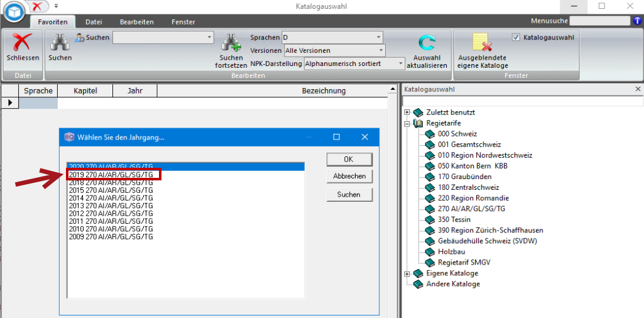The image size is (644, 318).
Task: Open the Sprachen dropdown
Action: 332,37
